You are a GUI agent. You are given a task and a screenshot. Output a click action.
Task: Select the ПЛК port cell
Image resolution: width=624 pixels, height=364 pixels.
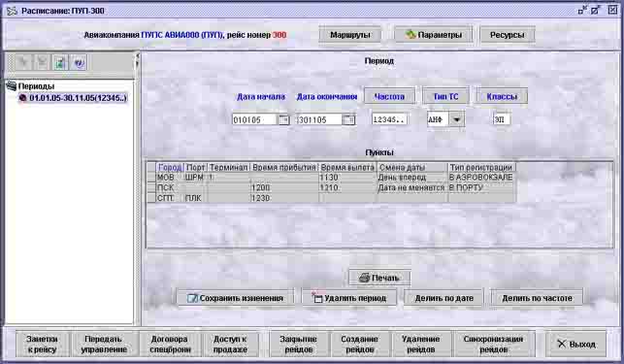click(196, 198)
